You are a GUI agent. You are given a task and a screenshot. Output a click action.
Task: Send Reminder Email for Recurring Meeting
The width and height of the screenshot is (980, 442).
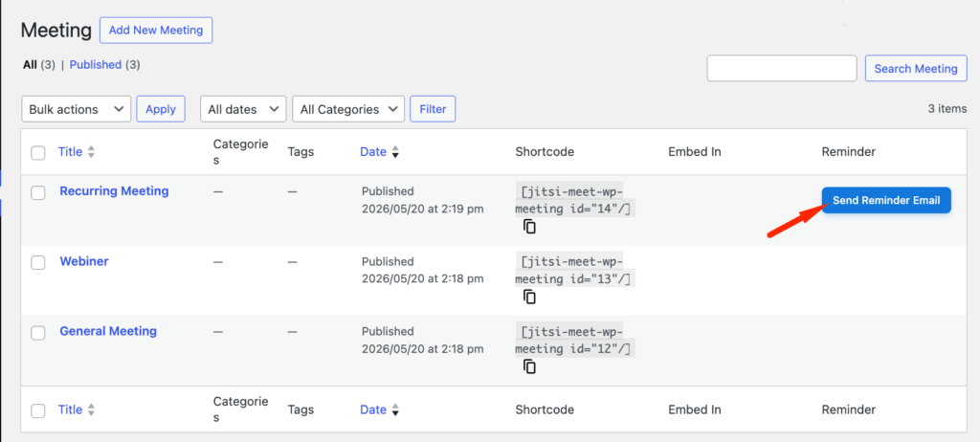(x=886, y=200)
